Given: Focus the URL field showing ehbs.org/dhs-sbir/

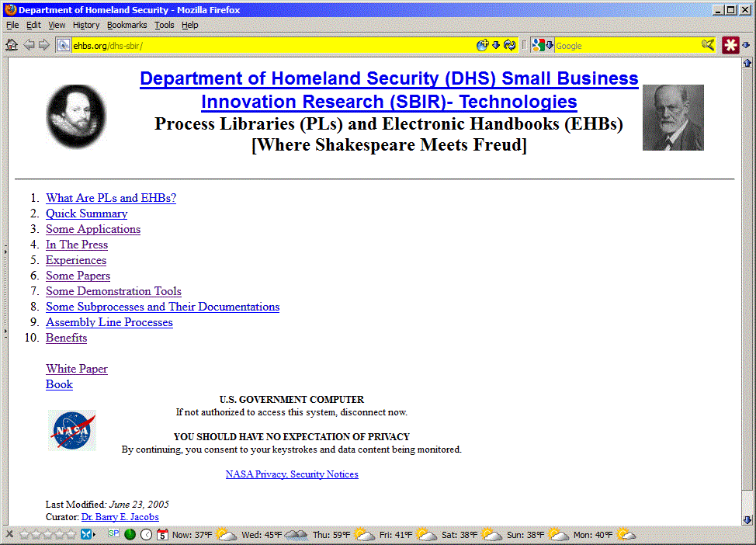Looking at the screenshot, I should pyautogui.click(x=272, y=46).
